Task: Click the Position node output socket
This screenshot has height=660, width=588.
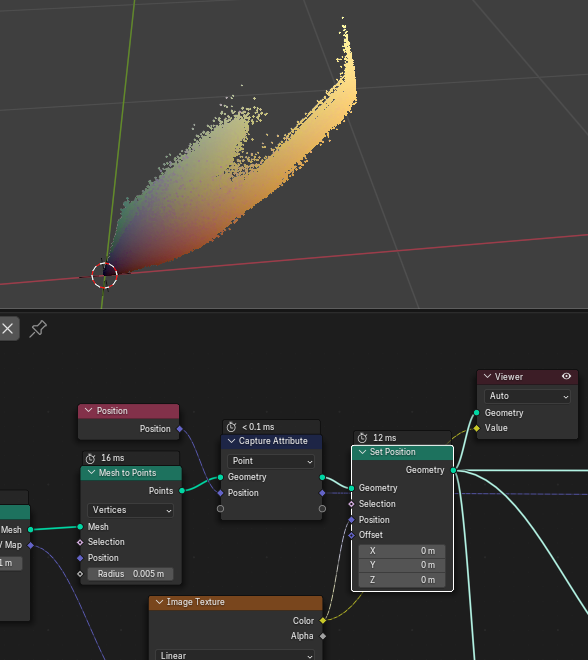Action: click(180, 429)
